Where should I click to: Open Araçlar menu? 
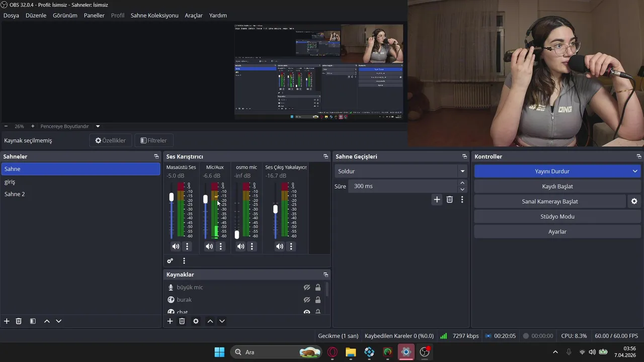click(x=194, y=16)
